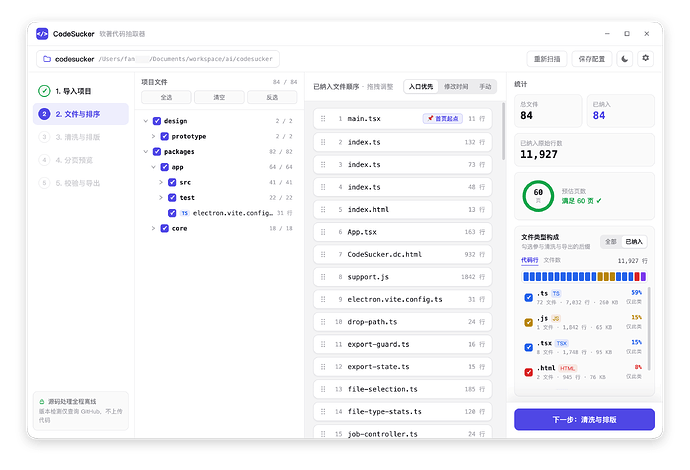
Task: Click the 重新扫描 button
Action: [547, 59]
